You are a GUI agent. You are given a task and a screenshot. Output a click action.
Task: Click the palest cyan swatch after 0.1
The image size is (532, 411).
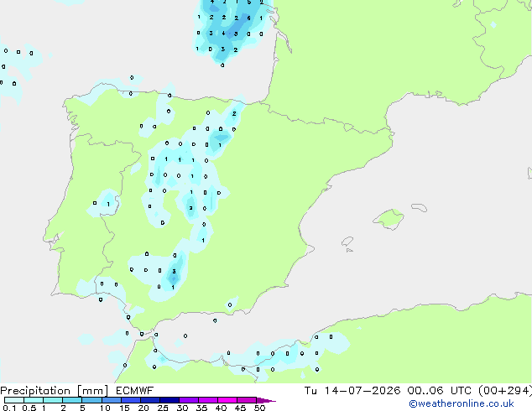[x=14, y=400]
